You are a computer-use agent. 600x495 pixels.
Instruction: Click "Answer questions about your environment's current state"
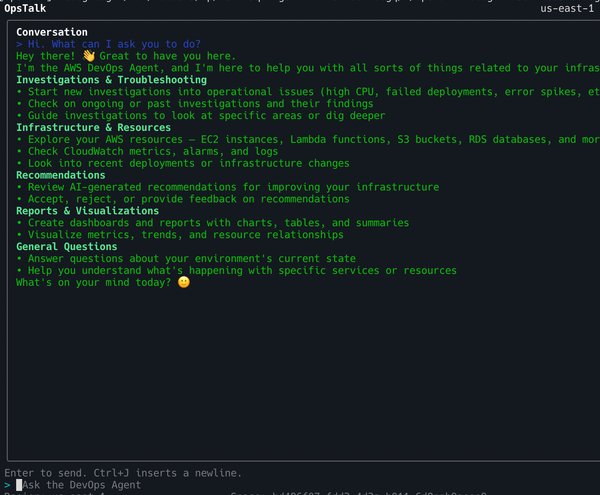pos(186,258)
